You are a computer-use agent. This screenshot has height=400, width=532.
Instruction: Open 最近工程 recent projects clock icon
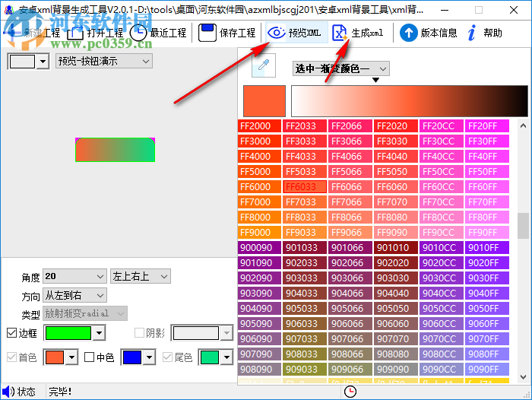pyautogui.click(x=138, y=33)
